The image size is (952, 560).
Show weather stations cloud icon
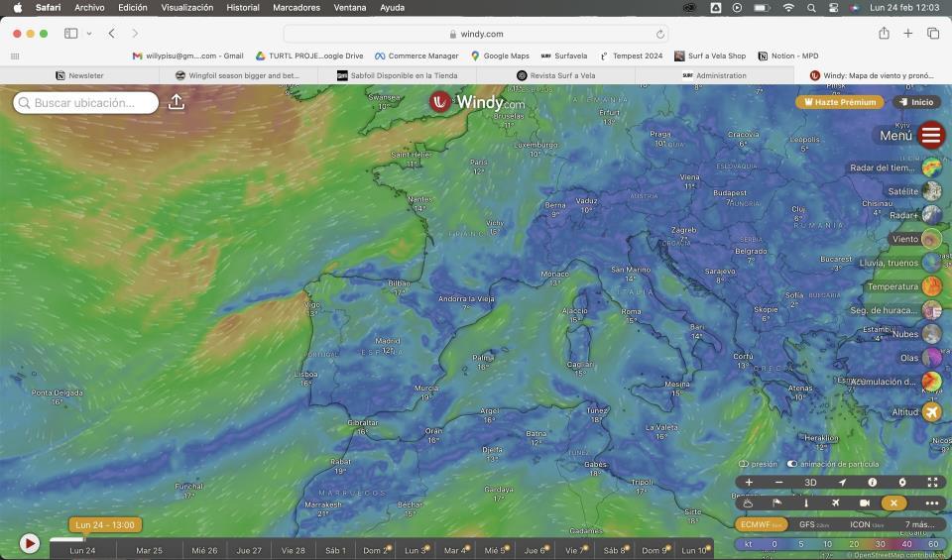[x=748, y=503]
